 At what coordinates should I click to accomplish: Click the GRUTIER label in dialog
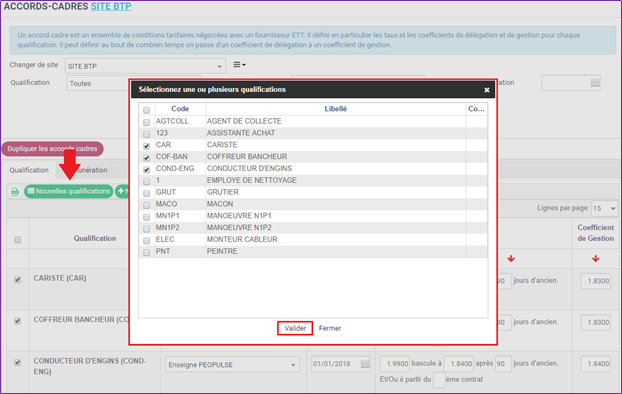click(223, 192)
